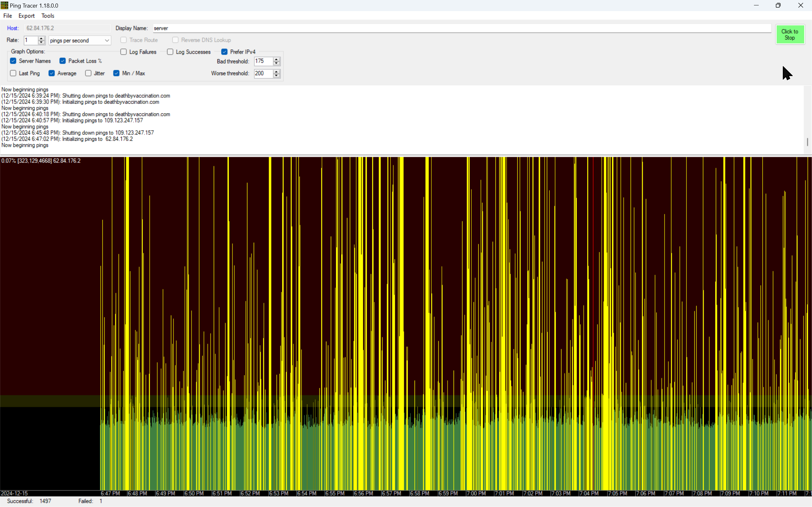This screenshot has width=812, height=507.
Task: Click the Display Name text field
Action: 462,28
